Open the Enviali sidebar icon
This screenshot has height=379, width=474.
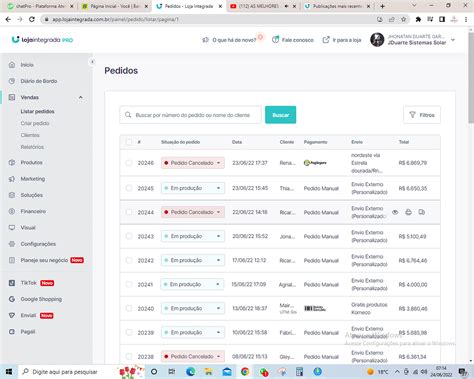click(x=12, y=315)
